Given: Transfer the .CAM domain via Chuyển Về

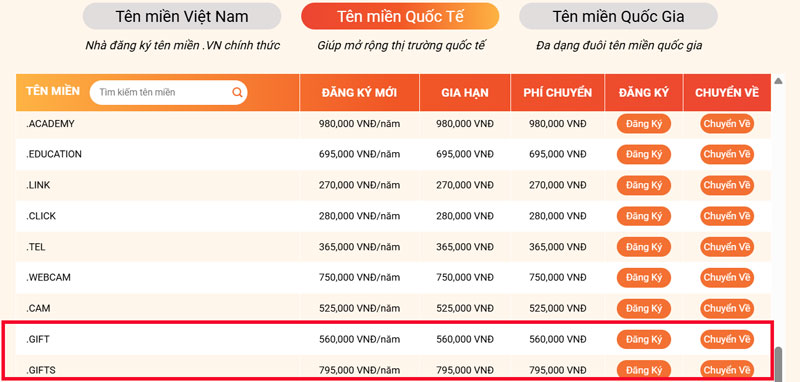Looking at the screenshot, I should coord(727,309).
